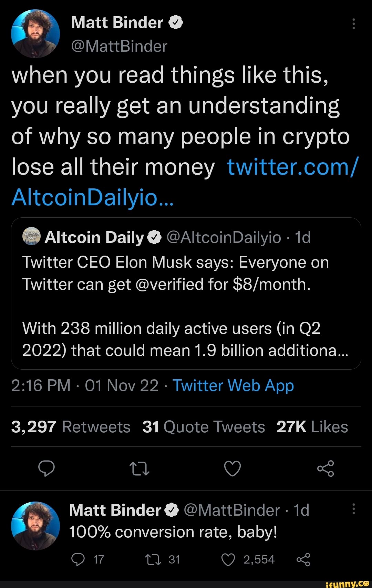Open the Altcoin Daily avatar in quote
Screen dimensions: 372x588
(32, 236)
